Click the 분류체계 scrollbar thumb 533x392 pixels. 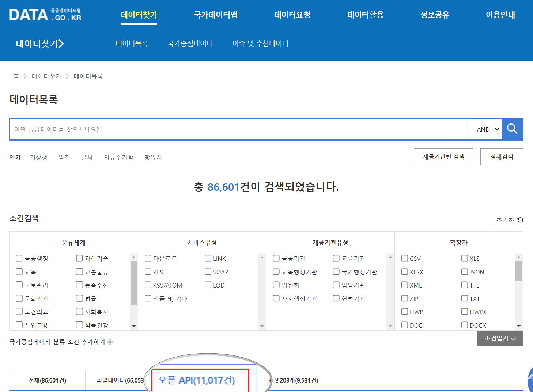pyautogui.click(x=134, y=283)
